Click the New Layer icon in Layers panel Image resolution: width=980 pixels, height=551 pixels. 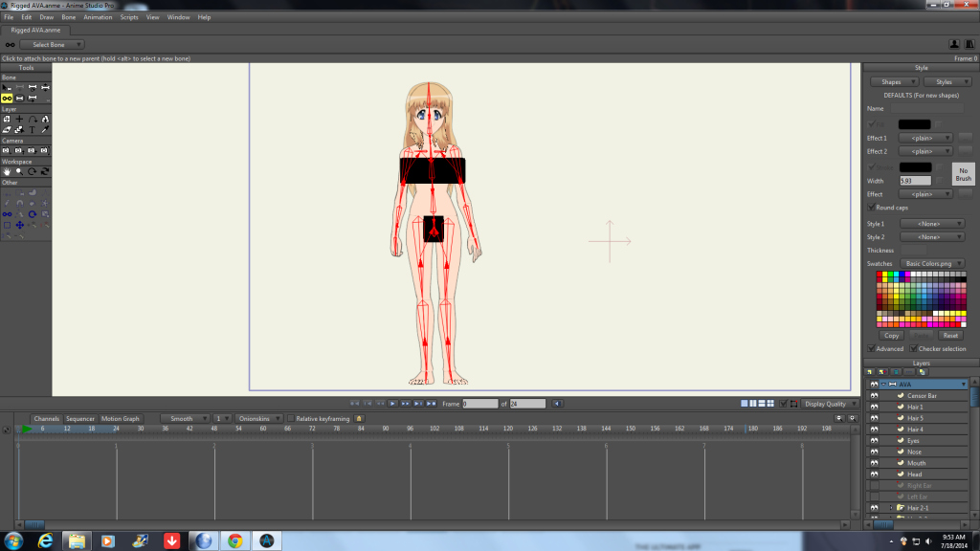point(869,372)
